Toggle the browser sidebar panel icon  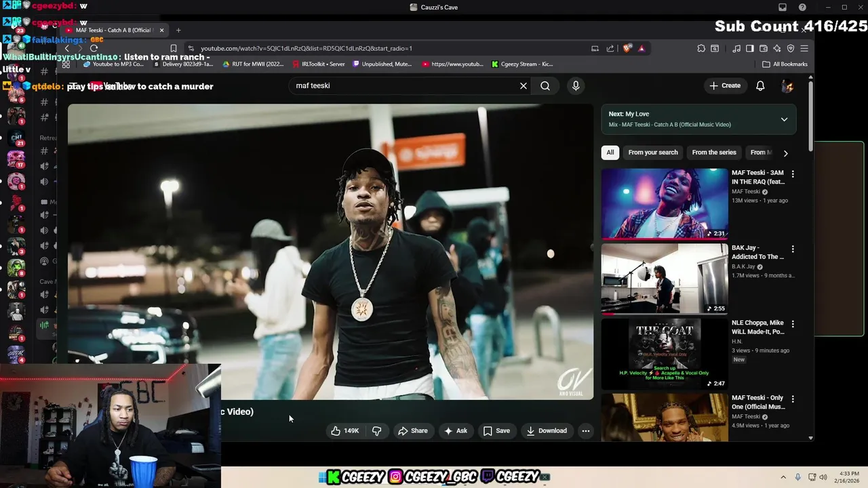pos(750,48)
